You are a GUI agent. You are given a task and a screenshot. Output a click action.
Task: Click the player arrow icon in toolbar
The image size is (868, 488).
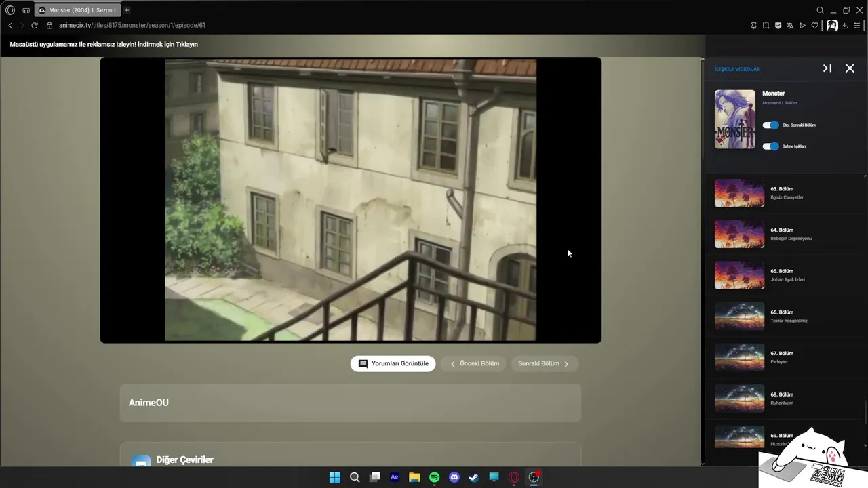[802, 26]
